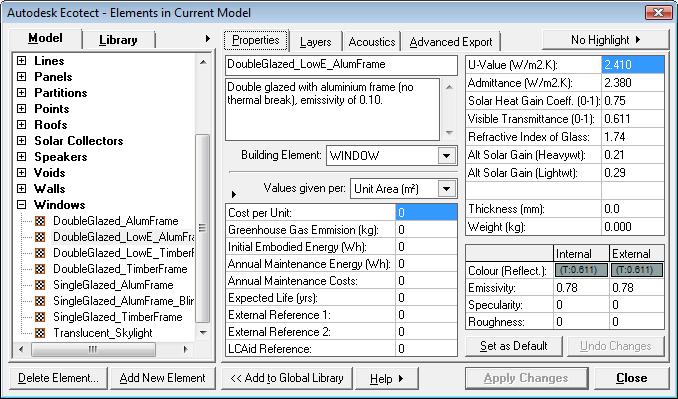
Task: Click the Visible Transmittance value 0.611
Action: (x=633, y=119)
